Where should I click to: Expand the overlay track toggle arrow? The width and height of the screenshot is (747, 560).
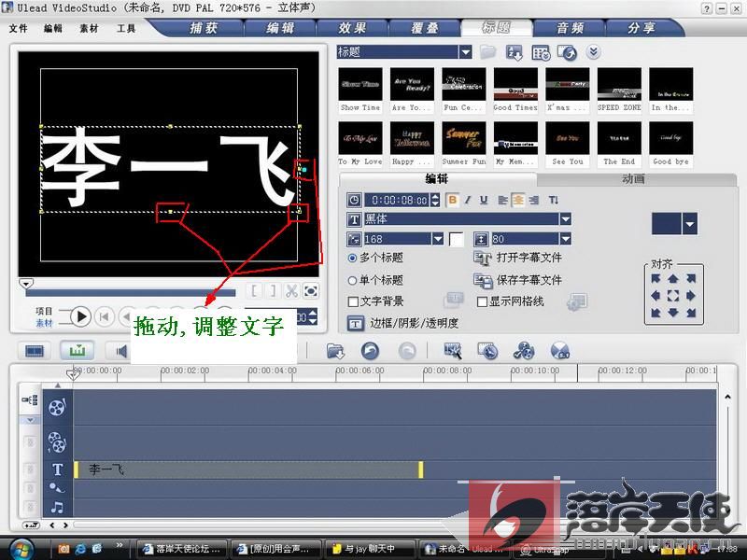30,420
